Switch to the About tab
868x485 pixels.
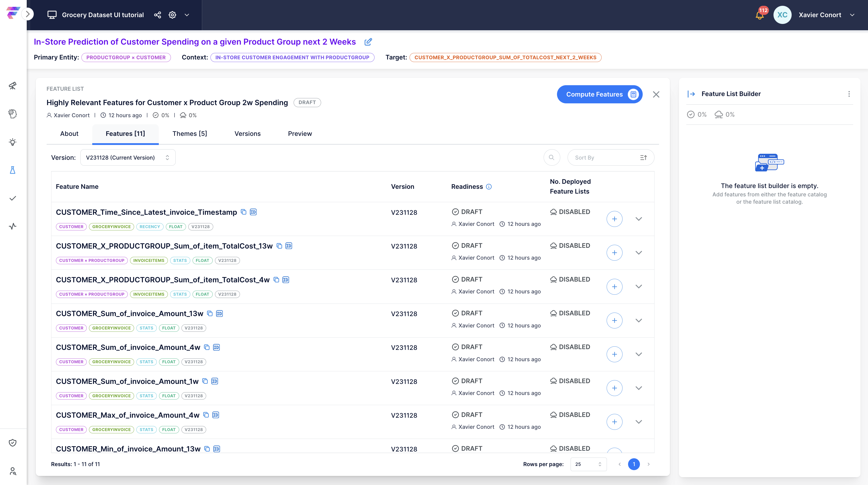coord(69,134)
